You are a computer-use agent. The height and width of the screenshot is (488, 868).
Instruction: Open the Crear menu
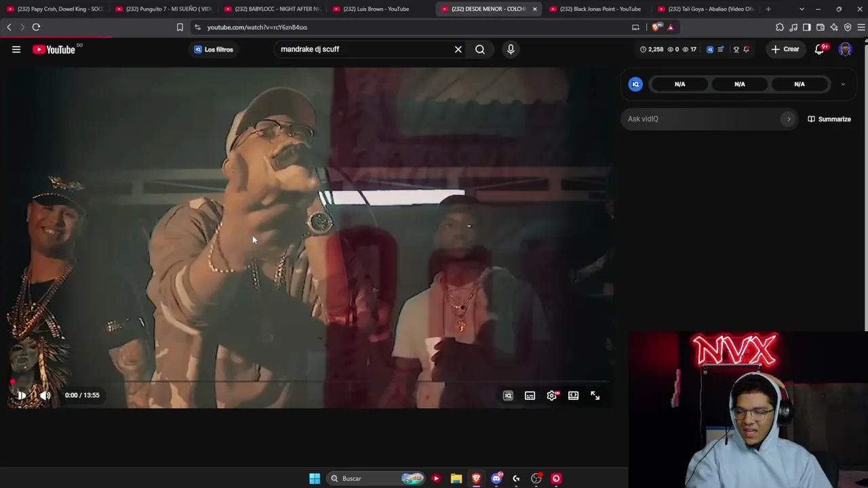click(785, 49)
